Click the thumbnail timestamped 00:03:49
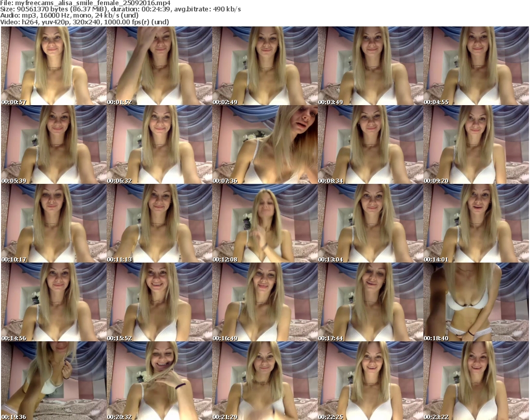 click(371, 66)
